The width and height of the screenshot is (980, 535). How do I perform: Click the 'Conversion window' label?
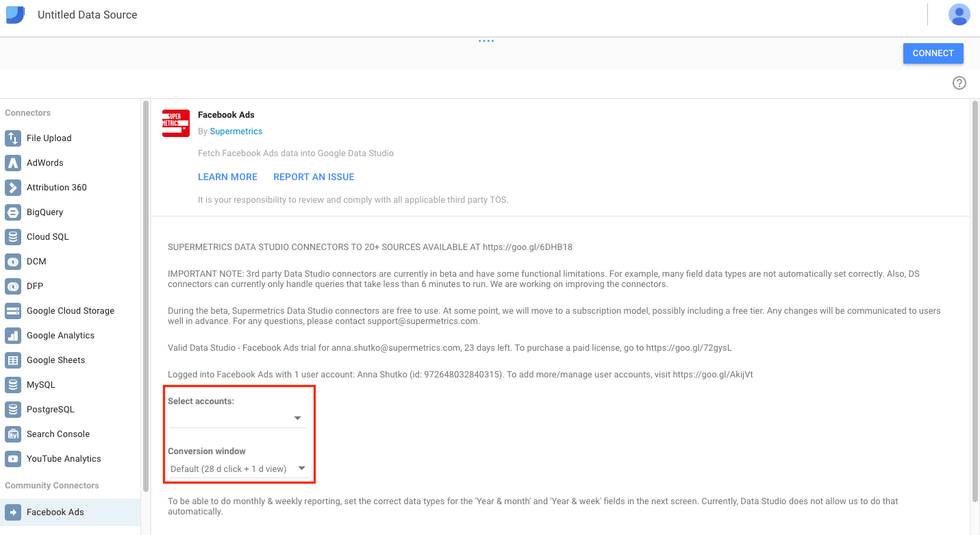207,451
